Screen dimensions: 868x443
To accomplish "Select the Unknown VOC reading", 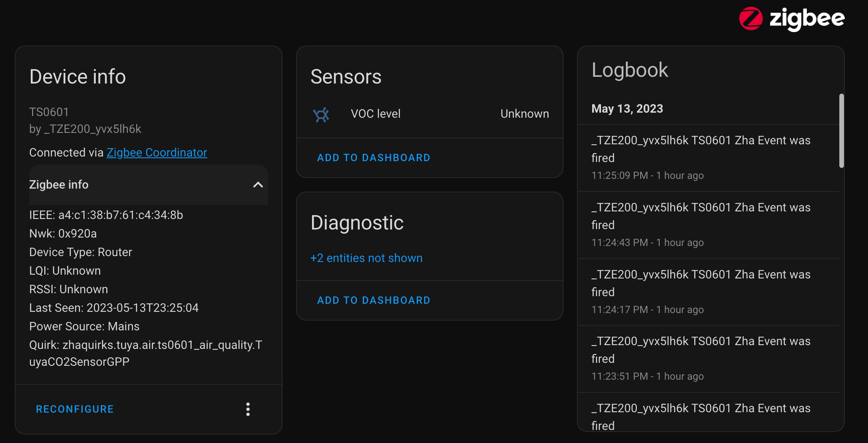I will (524, 113).
